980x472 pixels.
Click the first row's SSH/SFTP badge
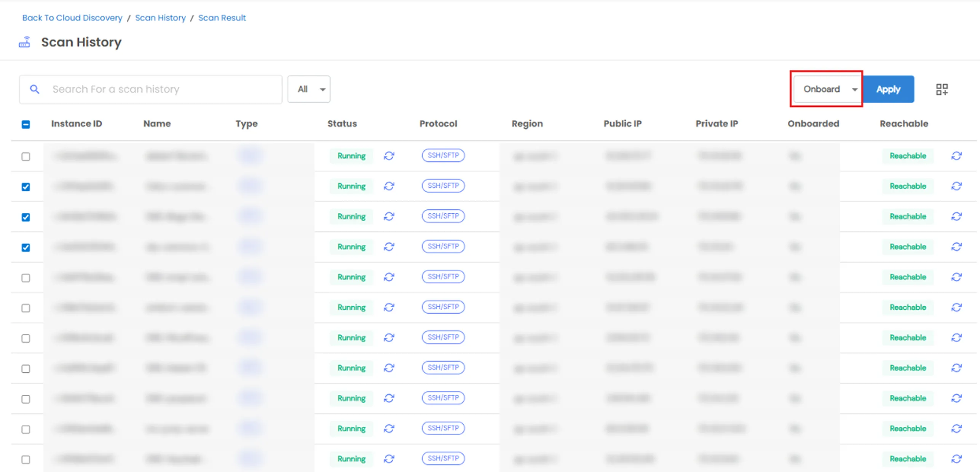(443, 155)
